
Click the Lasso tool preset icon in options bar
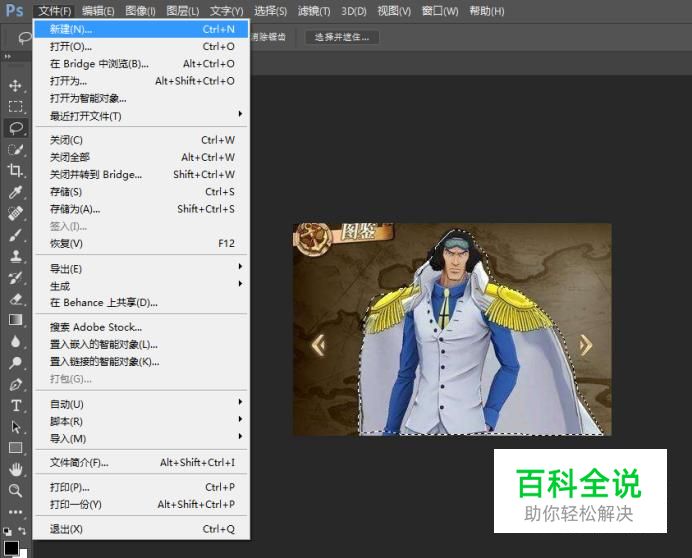pyautogui.click(x=25, y=37)
